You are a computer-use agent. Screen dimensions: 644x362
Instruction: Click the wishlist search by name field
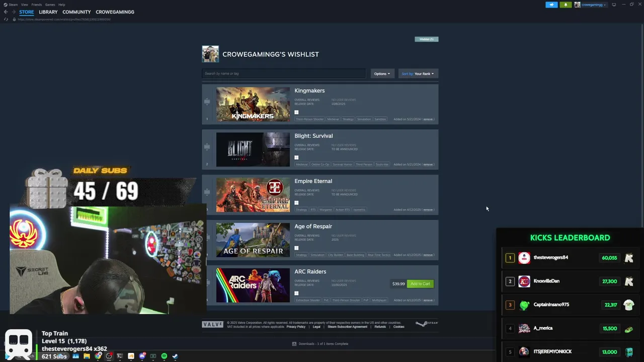point(284,73)
